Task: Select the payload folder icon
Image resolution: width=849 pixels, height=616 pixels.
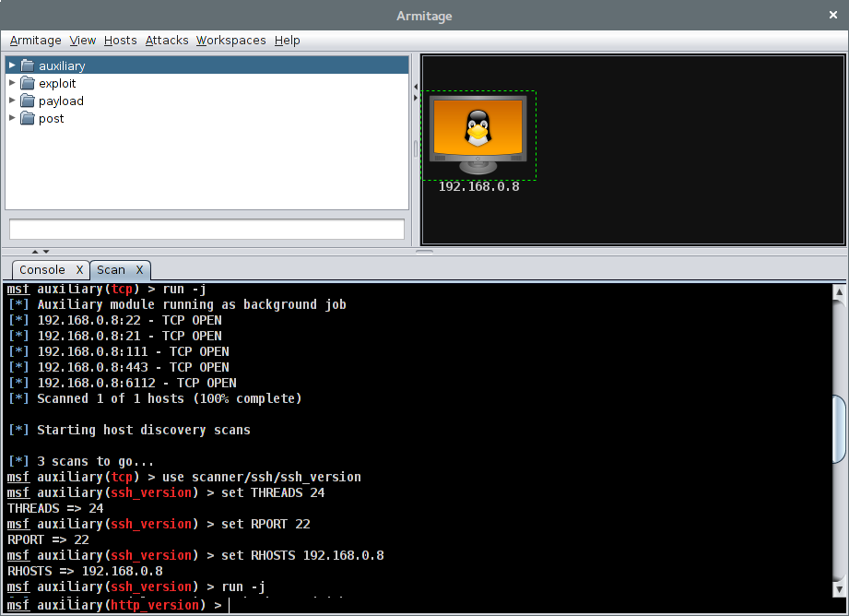Action: point(28,101)
